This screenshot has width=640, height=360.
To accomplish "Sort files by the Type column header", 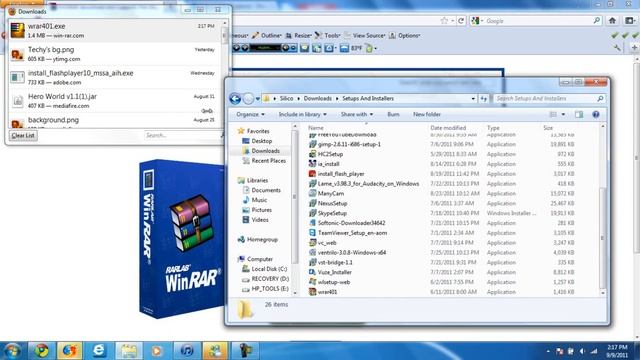I will (x=493, y=128).
